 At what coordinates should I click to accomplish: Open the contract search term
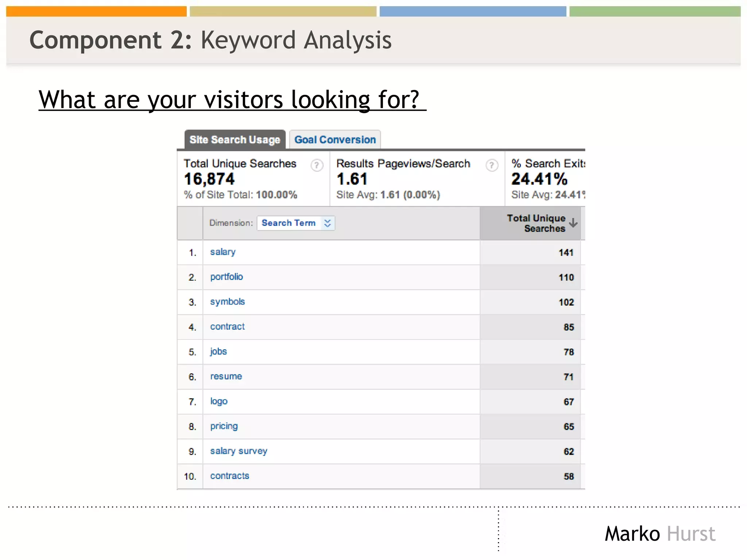click(x=227, y=327)
